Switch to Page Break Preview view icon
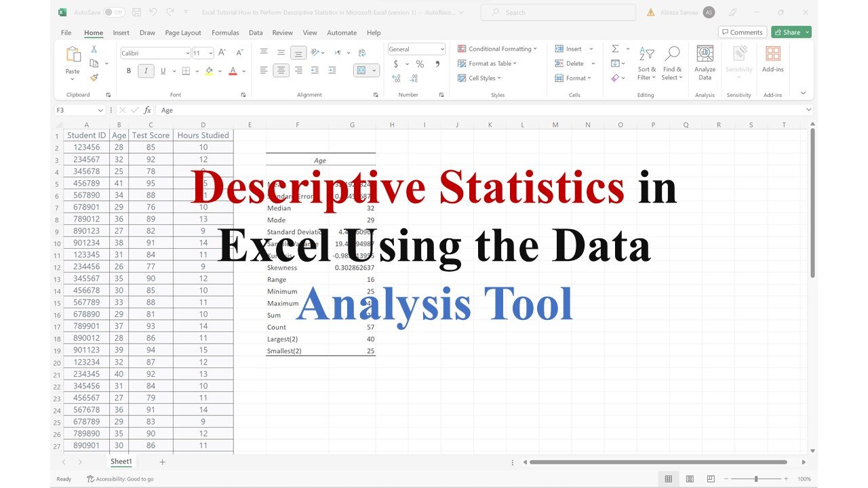Image resolution: width=868 pixels, height=488 pixels. click(x=711, y=479)
